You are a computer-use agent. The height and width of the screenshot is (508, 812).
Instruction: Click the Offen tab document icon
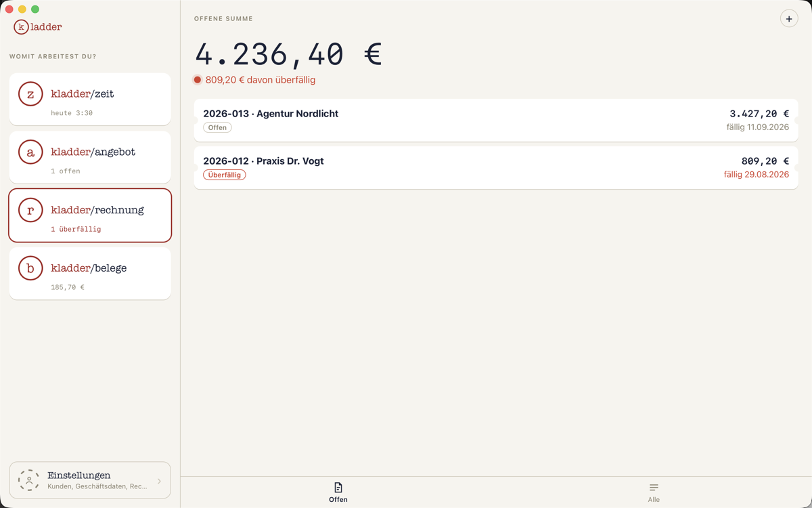coord(338,488)
